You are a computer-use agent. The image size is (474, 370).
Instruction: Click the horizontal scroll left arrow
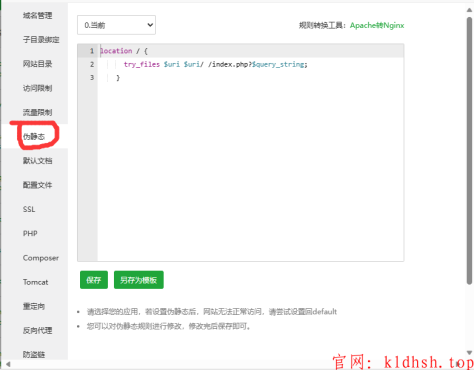coord(8,364)
